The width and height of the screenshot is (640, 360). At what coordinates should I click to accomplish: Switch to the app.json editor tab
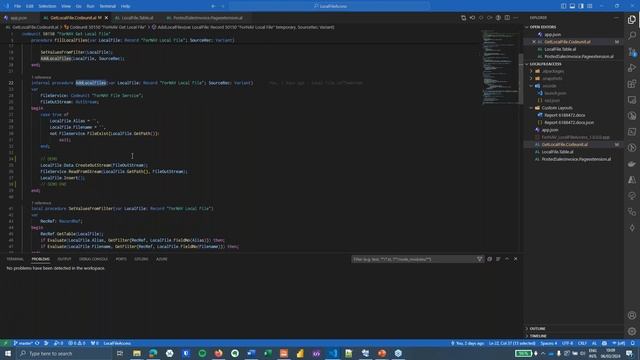point(19,18)
